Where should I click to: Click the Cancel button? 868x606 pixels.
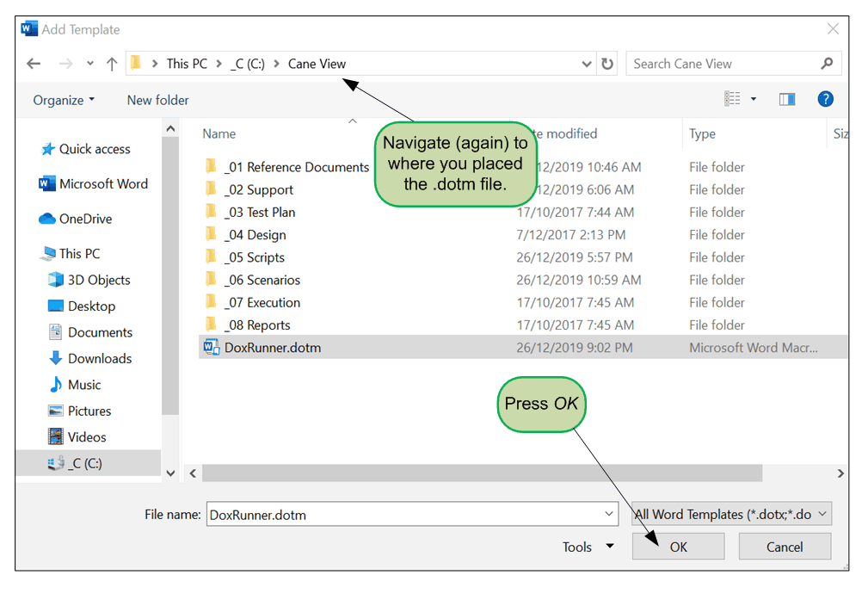tap(785, 547)
